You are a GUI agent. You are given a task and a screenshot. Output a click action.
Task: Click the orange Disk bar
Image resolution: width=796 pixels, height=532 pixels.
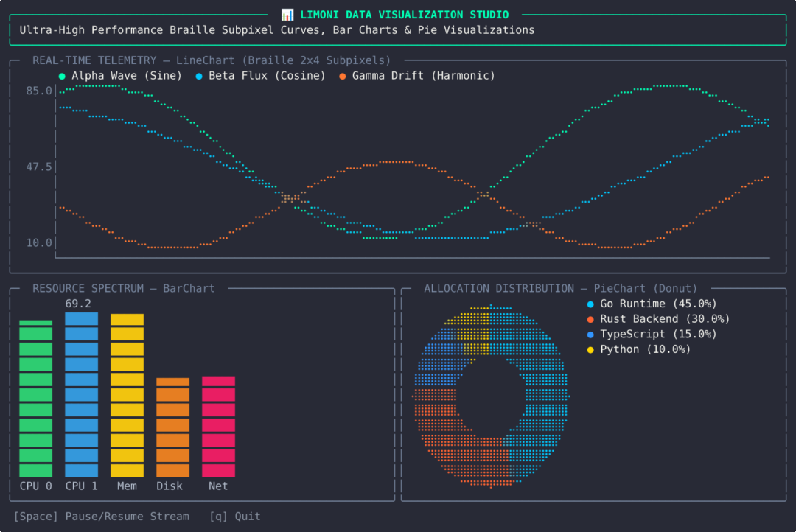click(x=172, y=427)
